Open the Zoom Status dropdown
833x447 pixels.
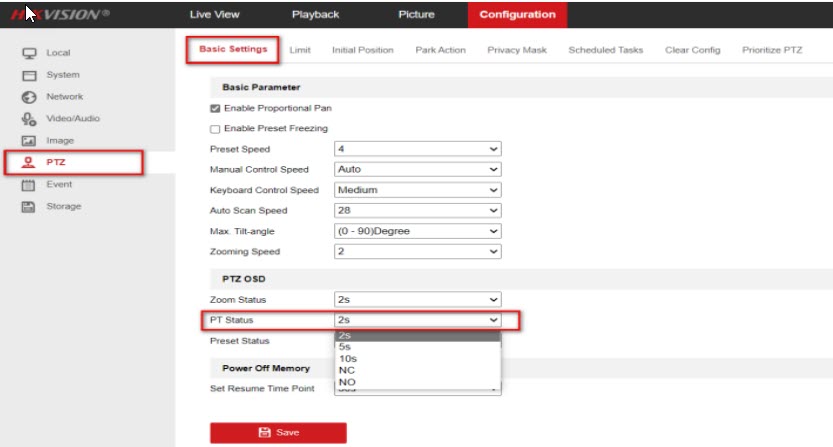(x=416, y=299)
